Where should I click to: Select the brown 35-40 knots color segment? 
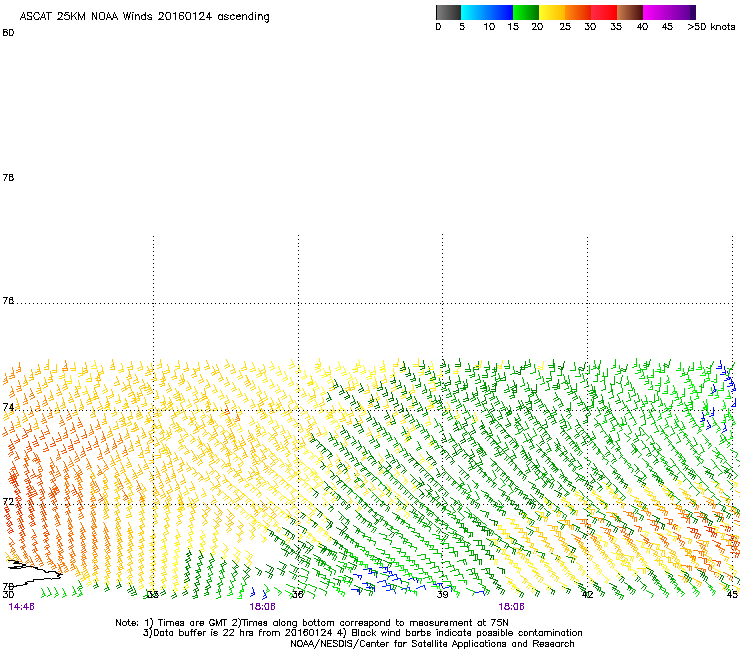(630, 12)
